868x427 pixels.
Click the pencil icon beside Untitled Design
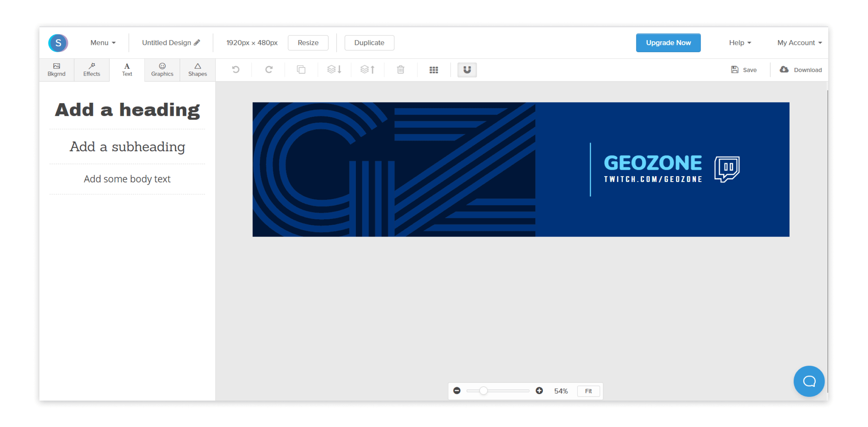[x=197, y=43]
